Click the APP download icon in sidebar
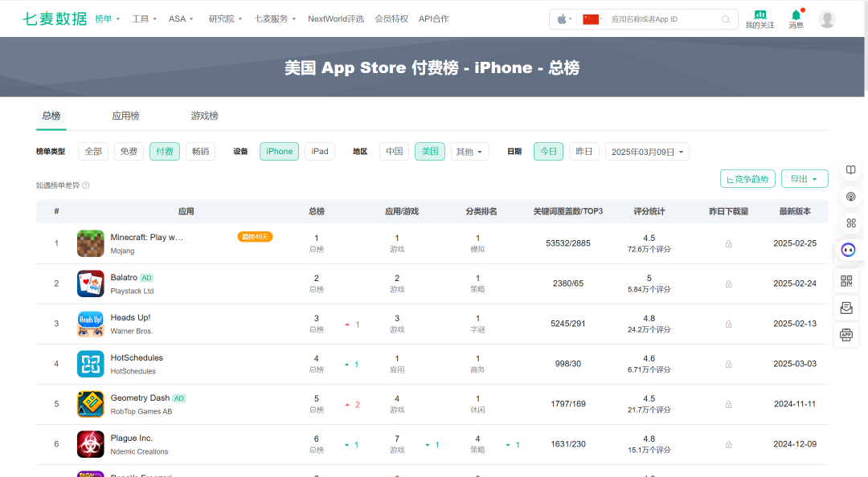 pos(846,334)
